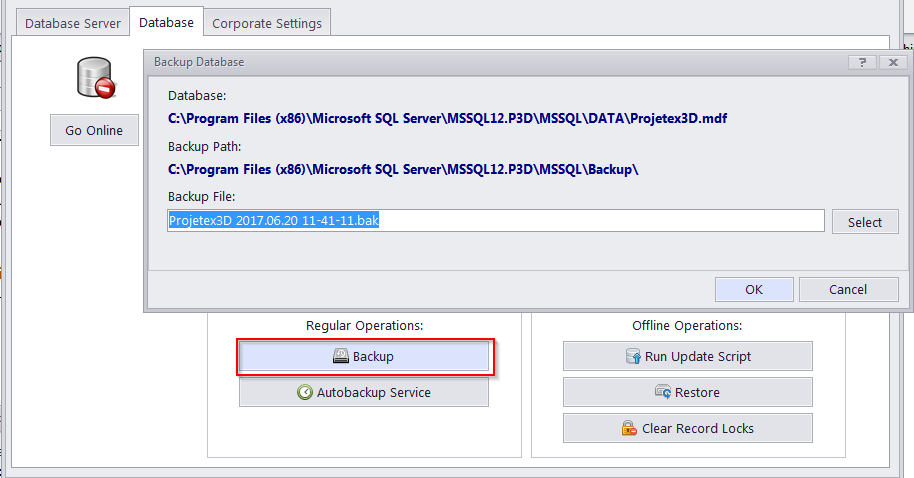Screen dimensions: 914x478
Task: Close the Backup Database dialog
Action: click(x=893, y=62)
